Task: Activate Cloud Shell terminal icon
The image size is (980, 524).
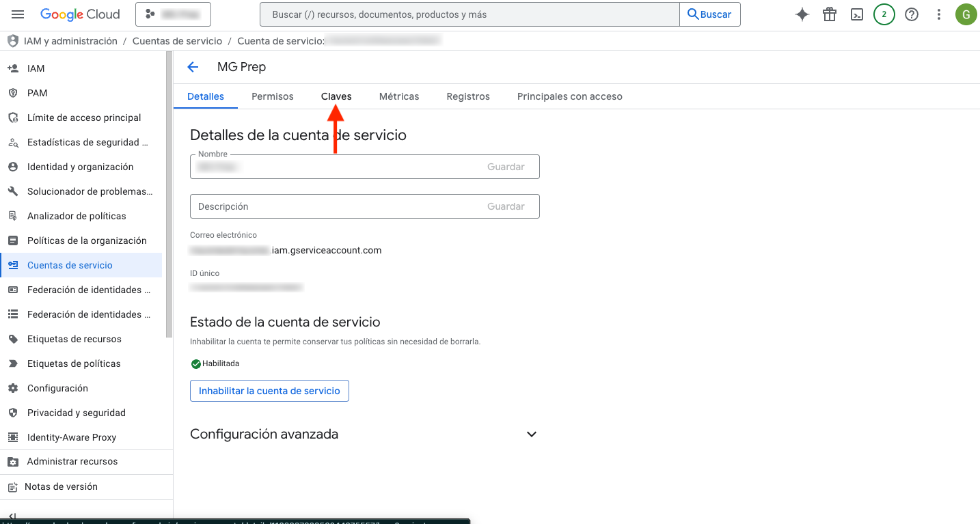Action: (857, 14)
